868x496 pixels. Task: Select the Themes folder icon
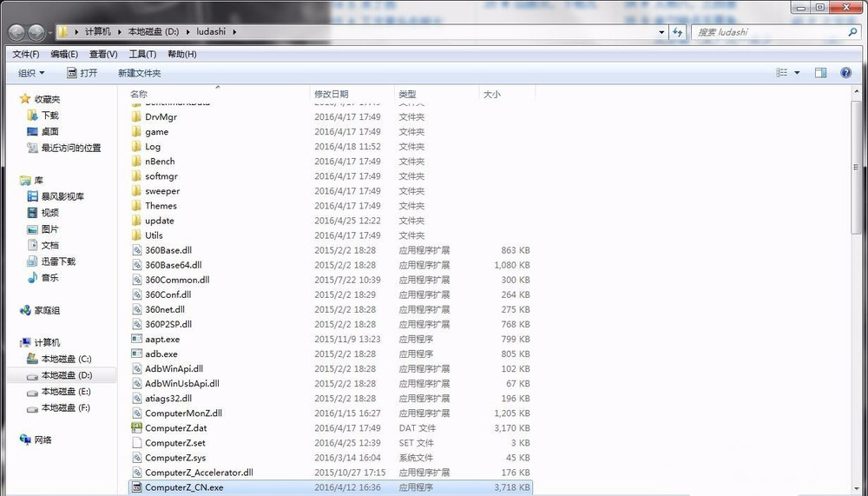137,206
